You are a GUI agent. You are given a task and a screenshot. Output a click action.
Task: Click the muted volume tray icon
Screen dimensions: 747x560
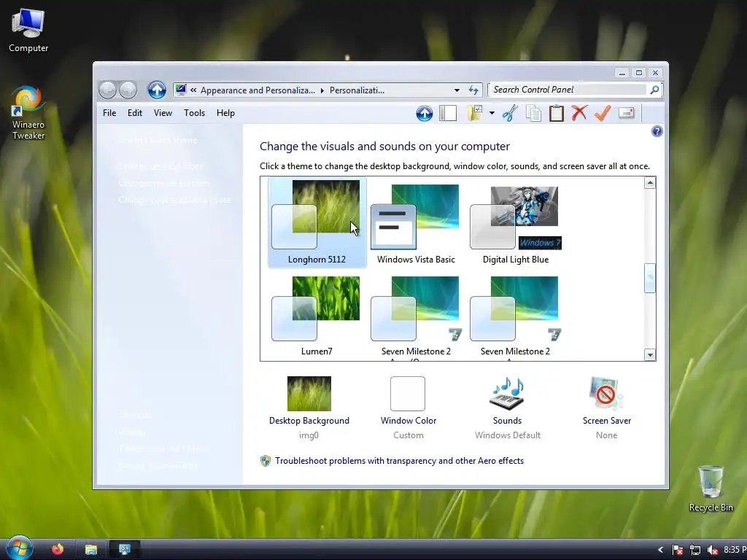(x=713, y=550)
